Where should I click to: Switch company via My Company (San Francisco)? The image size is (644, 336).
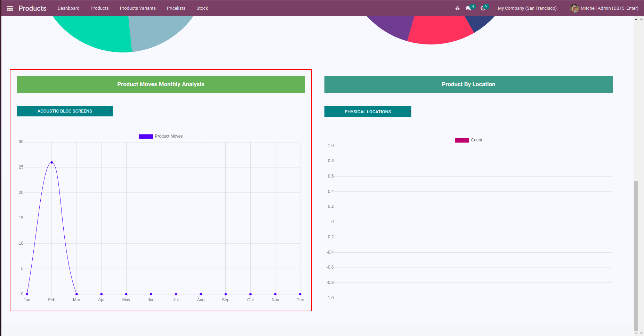pyautogui.click(x=527, y=8)
